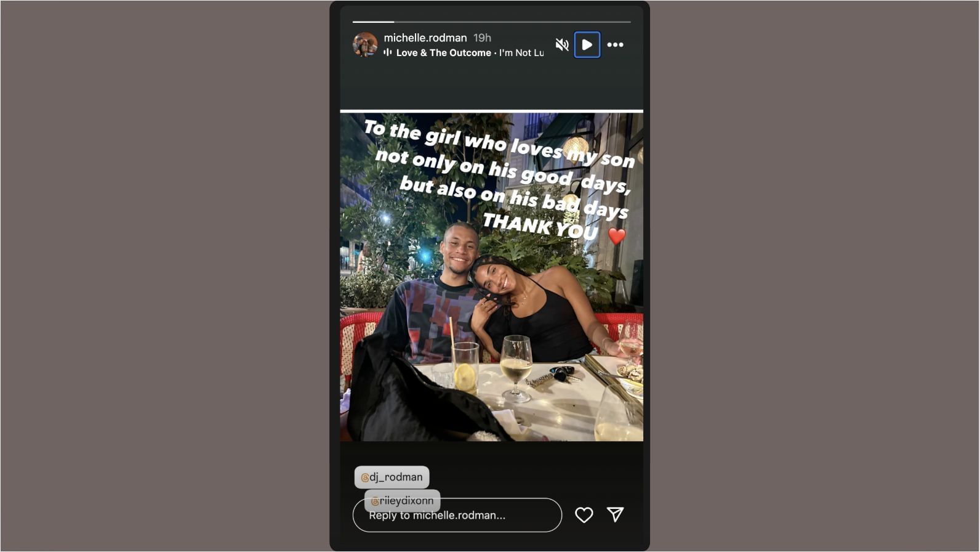Click the I'm Not Lu song title text
This screenshot has width=980, height=552.
click(521, 53)
